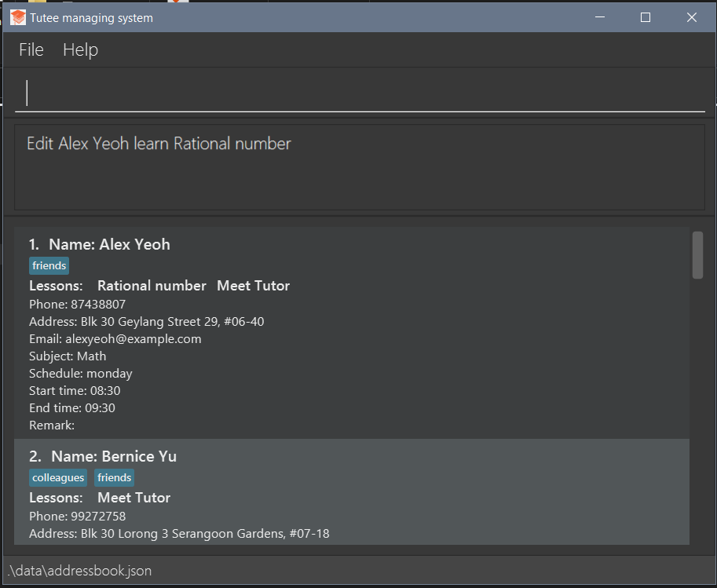
Task: Click Alex Yeoh's email address line
Action: click(x=115, y=339)
